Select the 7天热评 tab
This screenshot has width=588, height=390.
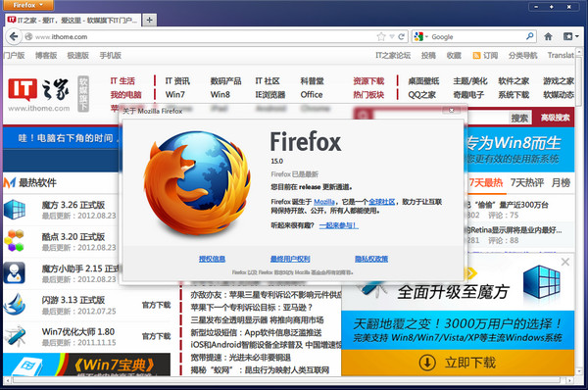point(527,183)
